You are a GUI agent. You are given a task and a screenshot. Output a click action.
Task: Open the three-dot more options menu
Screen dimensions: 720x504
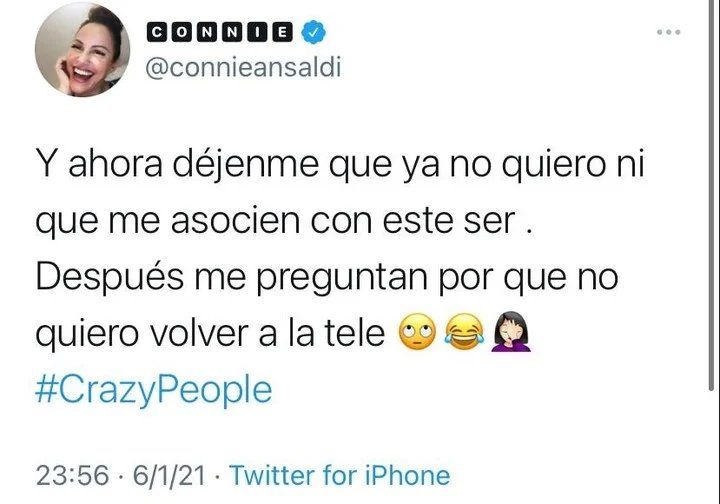668,32
